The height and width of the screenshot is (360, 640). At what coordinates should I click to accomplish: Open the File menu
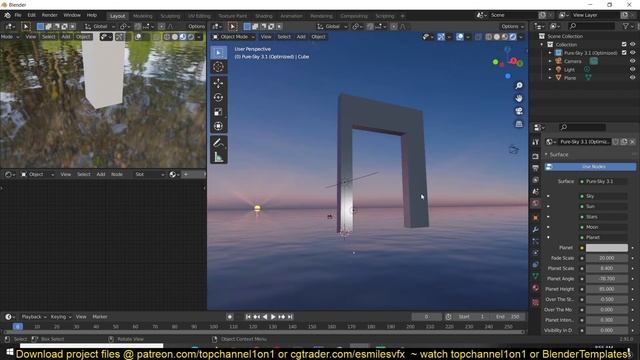[18, 15]
